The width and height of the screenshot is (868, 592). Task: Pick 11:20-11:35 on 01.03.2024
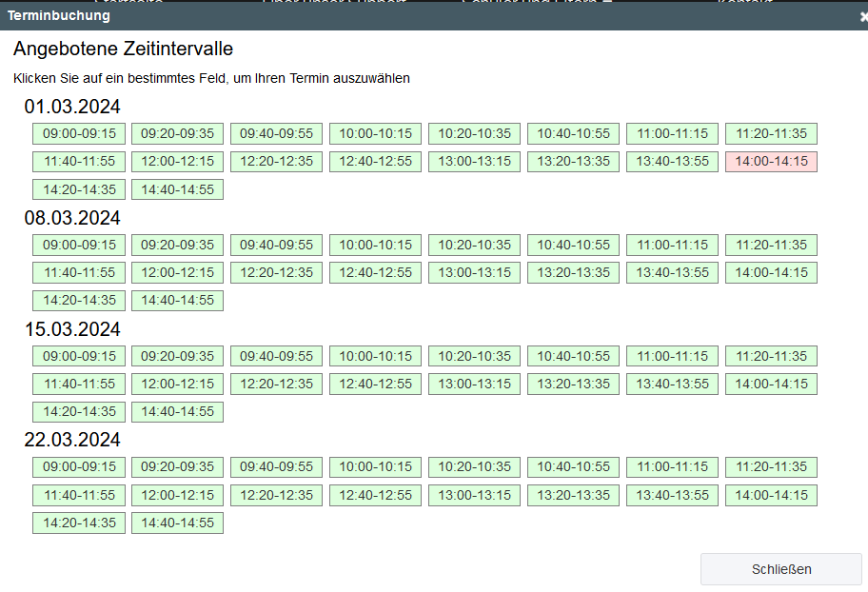coord(772,133)
